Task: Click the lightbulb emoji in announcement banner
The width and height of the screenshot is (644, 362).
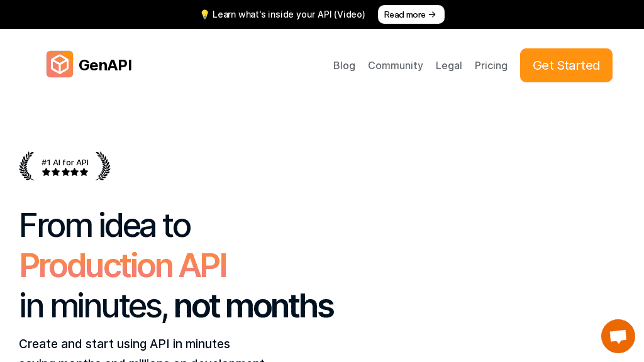Action: 205,14
